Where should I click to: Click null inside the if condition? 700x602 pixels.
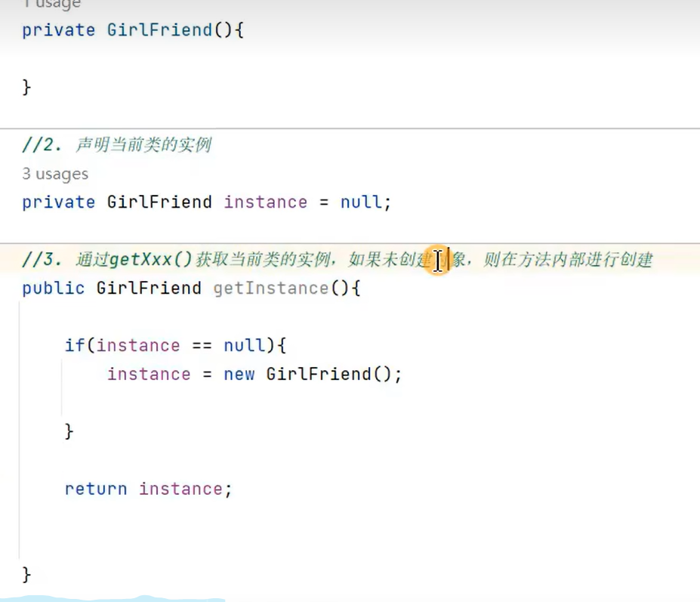244,345
